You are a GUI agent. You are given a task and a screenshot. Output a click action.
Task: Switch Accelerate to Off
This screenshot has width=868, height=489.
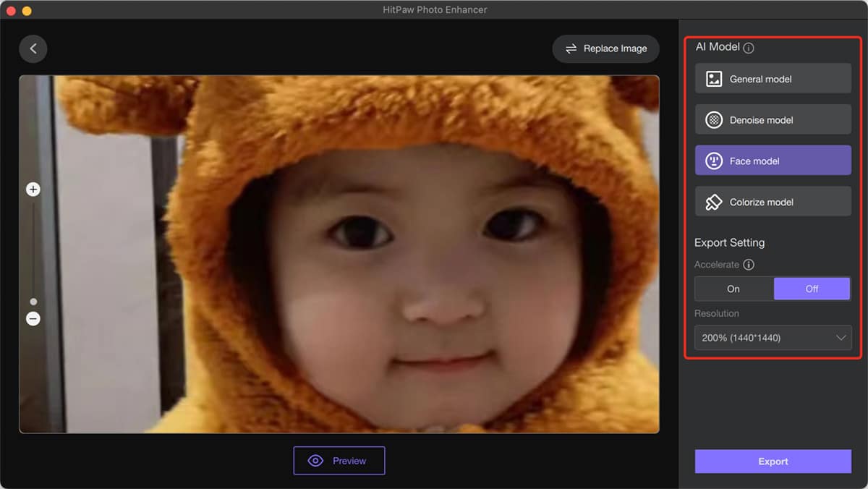pyautogui.click(x=812, y=289)
